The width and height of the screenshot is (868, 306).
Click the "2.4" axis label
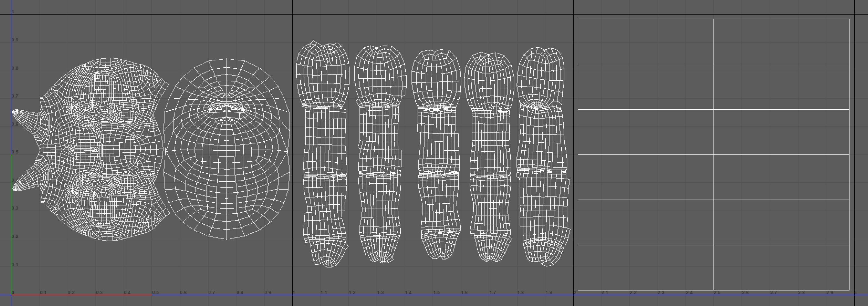(x=689, y=293)
